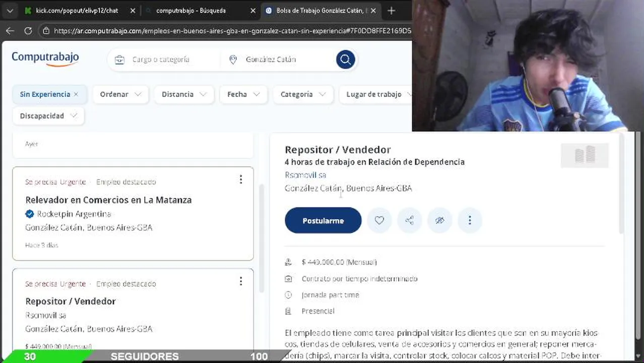Open a new browser tab

(x=391, y=11)
